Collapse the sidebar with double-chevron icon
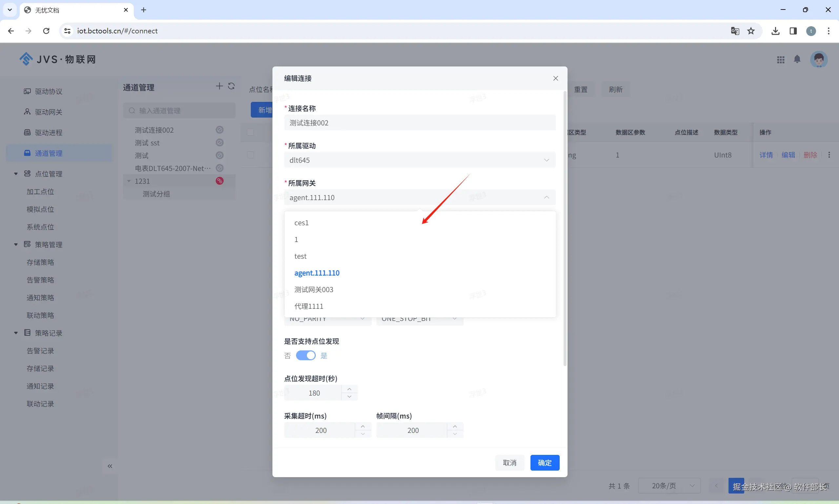The image size is (839, 504). click(110, 466)
